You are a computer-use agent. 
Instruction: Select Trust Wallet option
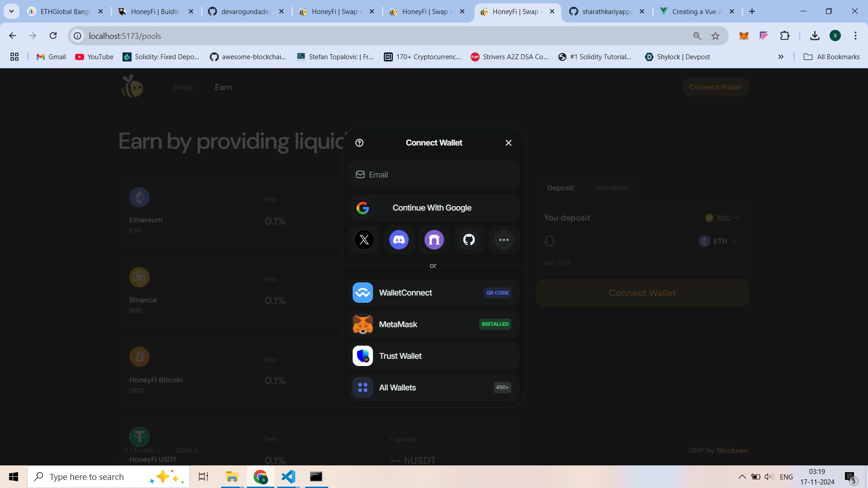click(434, 356)
